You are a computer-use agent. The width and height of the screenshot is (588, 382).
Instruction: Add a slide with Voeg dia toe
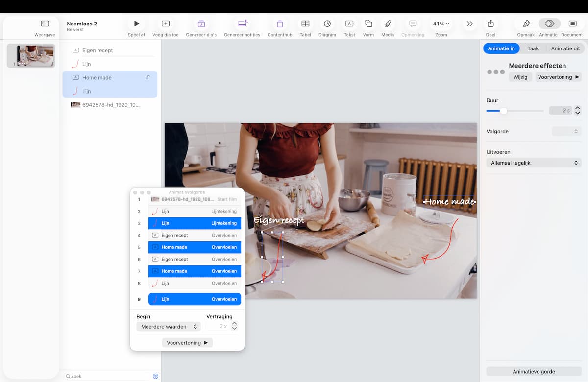pyautogui.click(x=166, y=24)
